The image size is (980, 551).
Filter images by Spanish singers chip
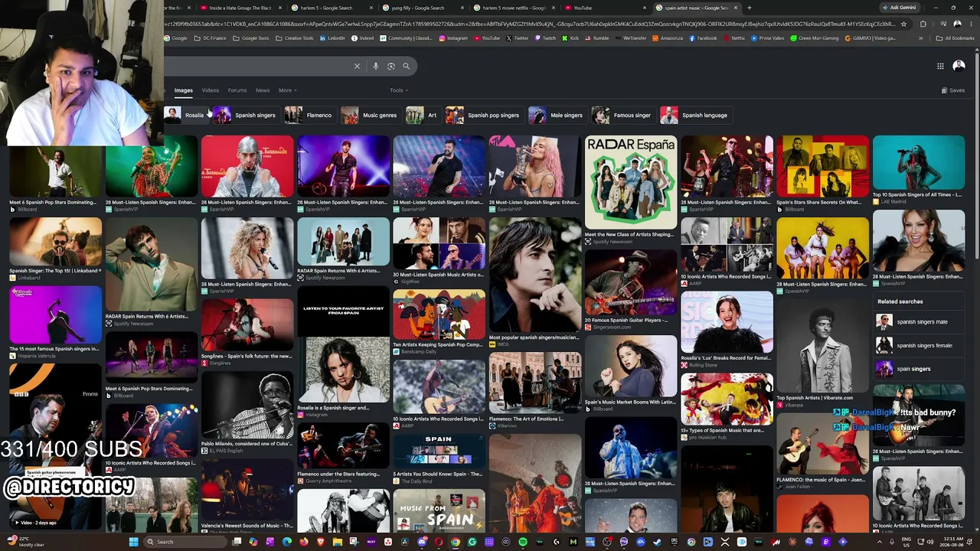(245, 116)
